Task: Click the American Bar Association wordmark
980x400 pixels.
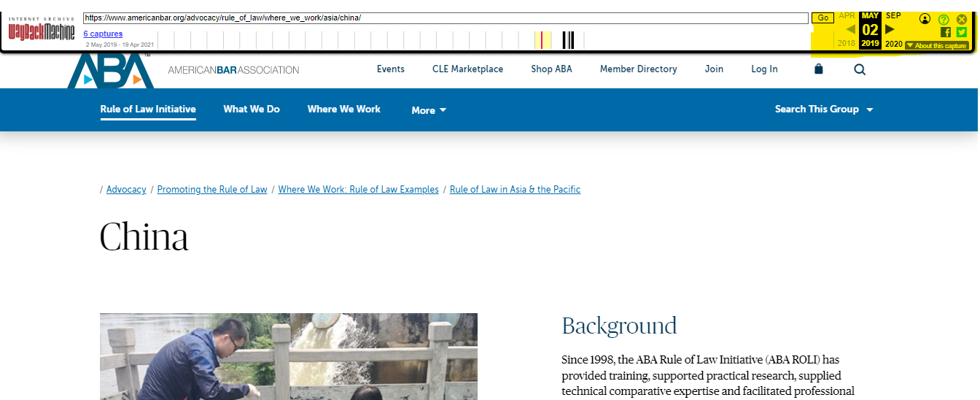Action: coord(233,70)
